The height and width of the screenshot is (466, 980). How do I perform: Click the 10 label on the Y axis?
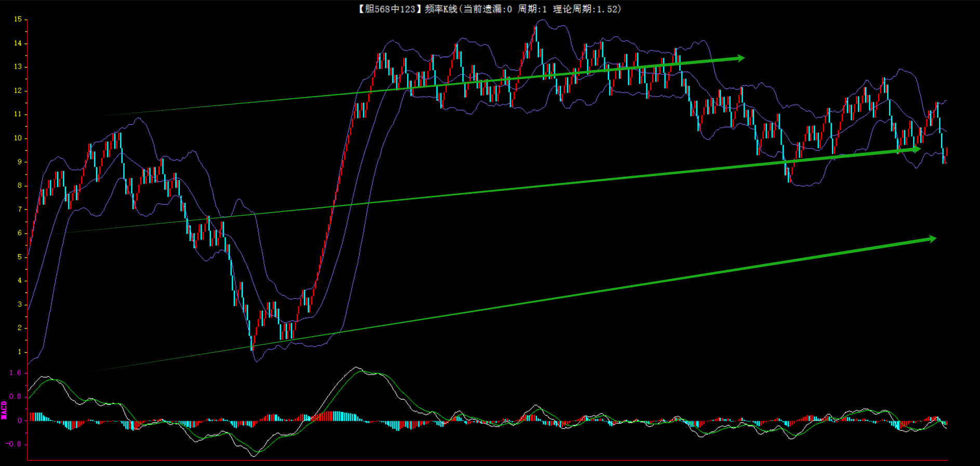click(x=18, y=138)
